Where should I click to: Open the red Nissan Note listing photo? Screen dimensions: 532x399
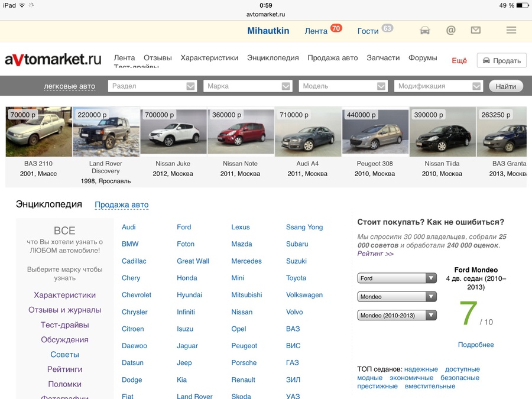coord(241,132)
